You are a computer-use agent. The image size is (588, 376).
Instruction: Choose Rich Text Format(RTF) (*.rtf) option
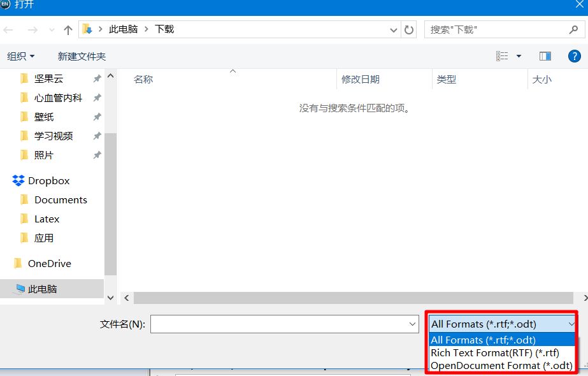pyautogui.click(x=502, y=352)
